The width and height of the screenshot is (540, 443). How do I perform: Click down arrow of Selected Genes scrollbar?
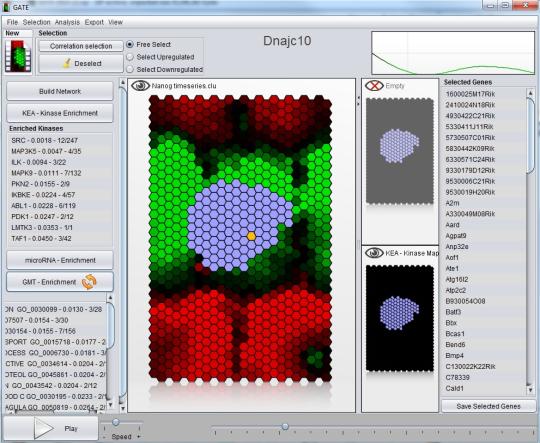point(530,390)
